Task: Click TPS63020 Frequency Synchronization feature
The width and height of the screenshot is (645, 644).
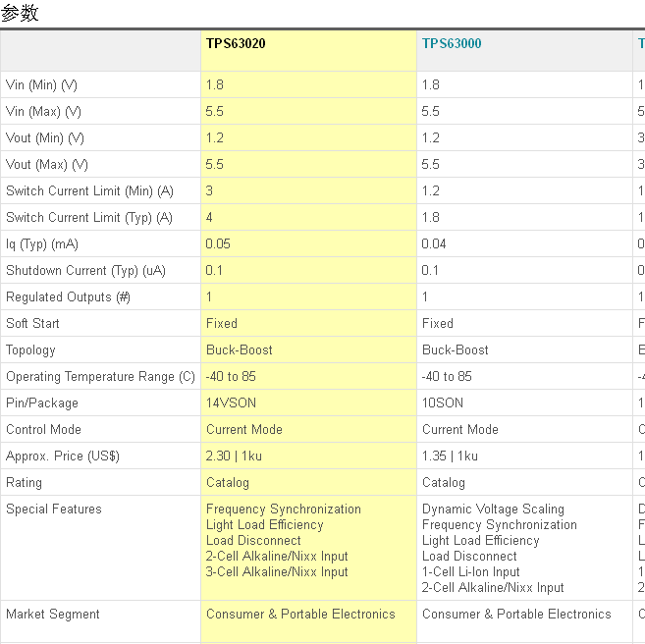Action: tap(284, 510)
